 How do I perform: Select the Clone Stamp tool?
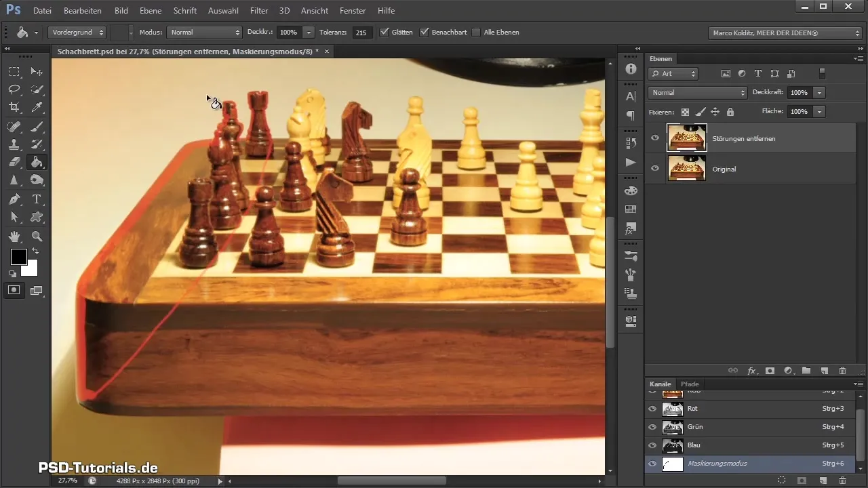[x=14, y=144]
